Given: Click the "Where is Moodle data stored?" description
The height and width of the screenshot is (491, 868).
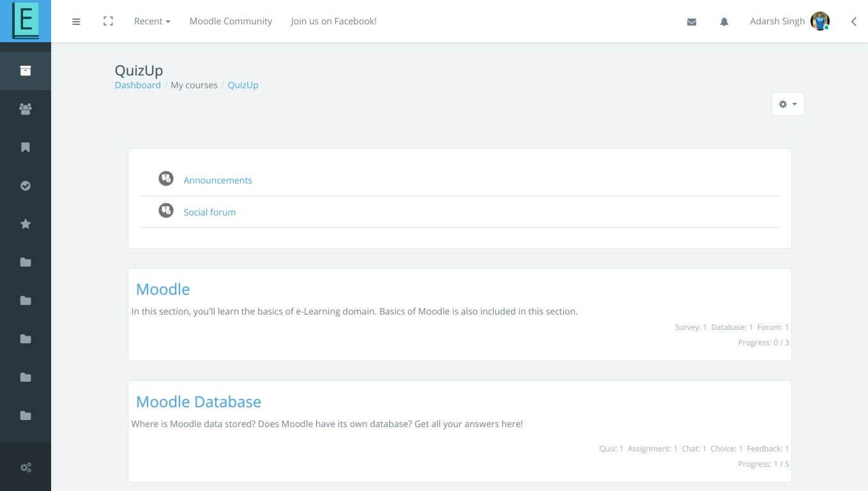Looking at the screenshot, I should [327, 424].
